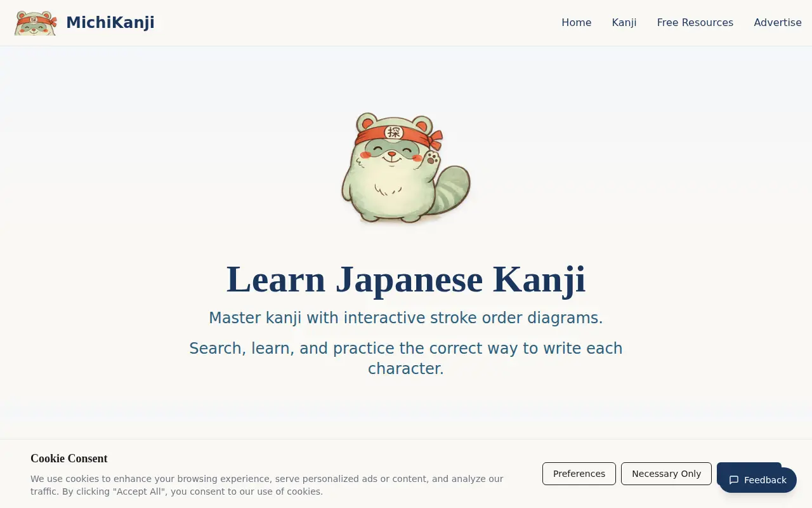Image resolution: width=812 pixels, height=508 pixels.
Task: Click the 'Master kanji with interactive' subtitle
Action: point(406,317)
